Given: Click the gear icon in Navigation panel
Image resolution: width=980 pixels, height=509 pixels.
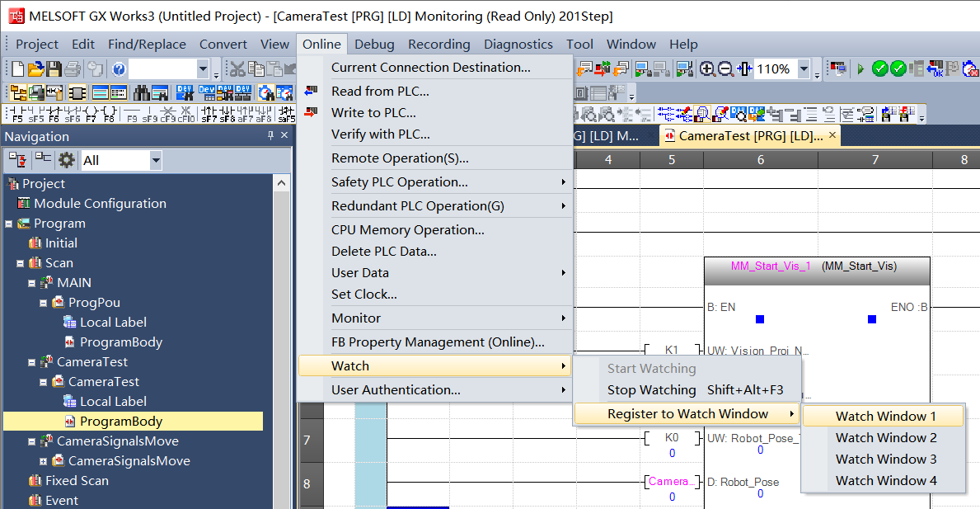Looking at the screenshot, I should [x=66, y=160].
